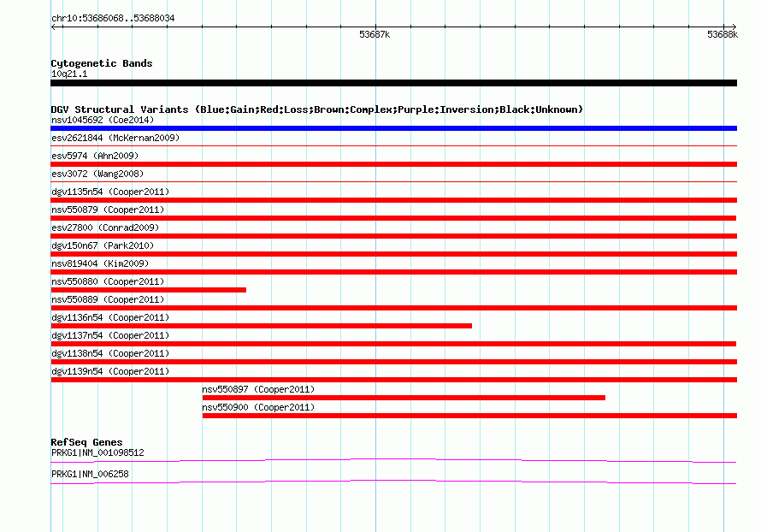The image size is (761, 532).
Task: Click red bar under dgv1138n54
Action: pyautogui.click(x=393, y=362)
